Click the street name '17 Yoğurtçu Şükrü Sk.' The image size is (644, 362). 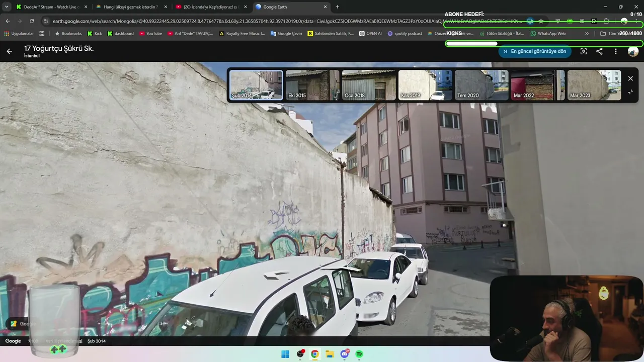pos(59,48)
